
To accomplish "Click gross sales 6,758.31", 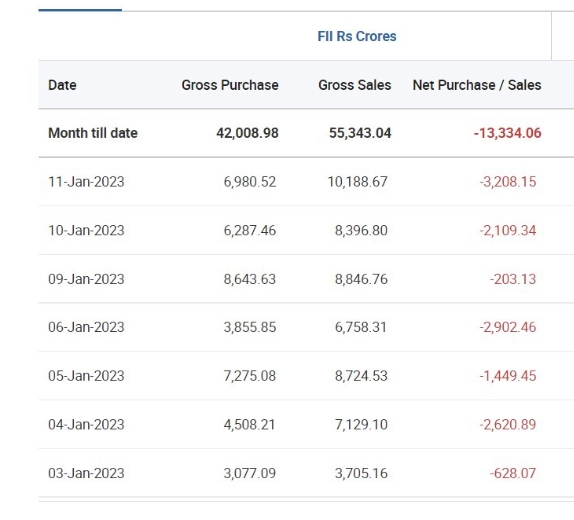I will click(361, 327).
